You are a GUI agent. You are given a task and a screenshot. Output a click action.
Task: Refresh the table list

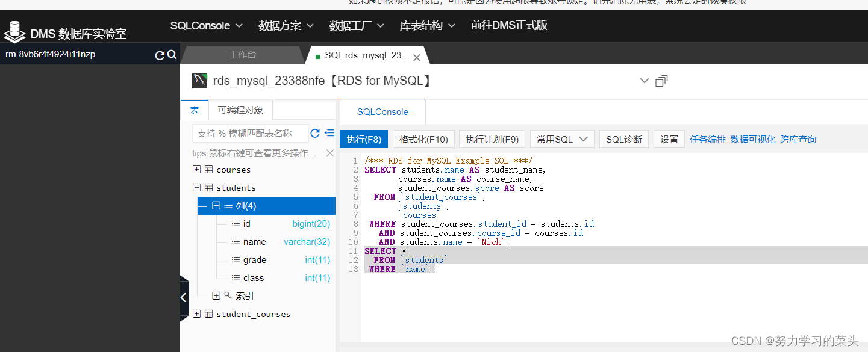315,133
